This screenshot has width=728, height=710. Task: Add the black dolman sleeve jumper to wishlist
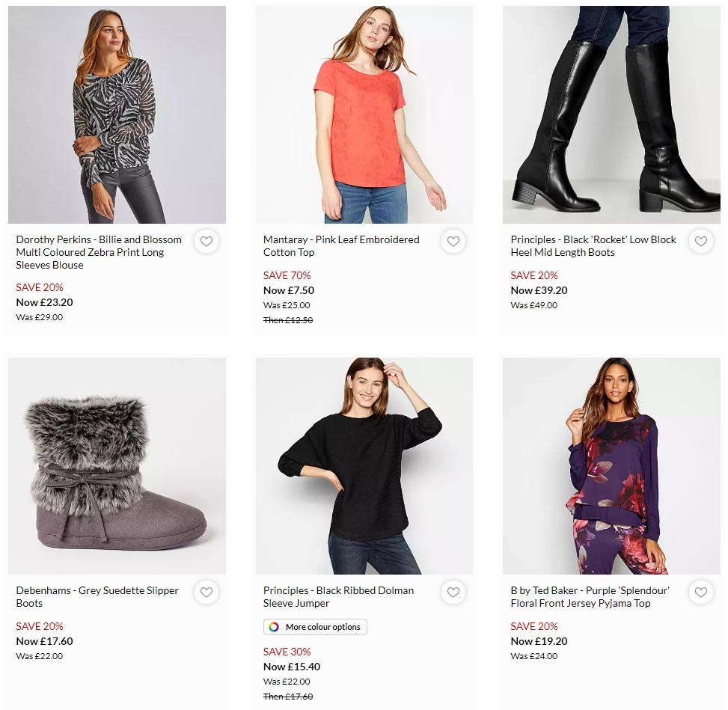pos(453,592)
